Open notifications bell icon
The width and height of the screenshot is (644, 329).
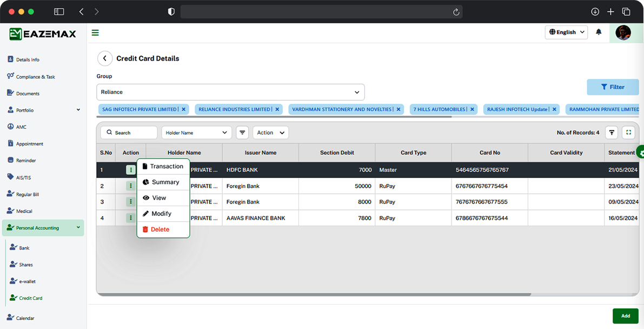coord(599,32)
